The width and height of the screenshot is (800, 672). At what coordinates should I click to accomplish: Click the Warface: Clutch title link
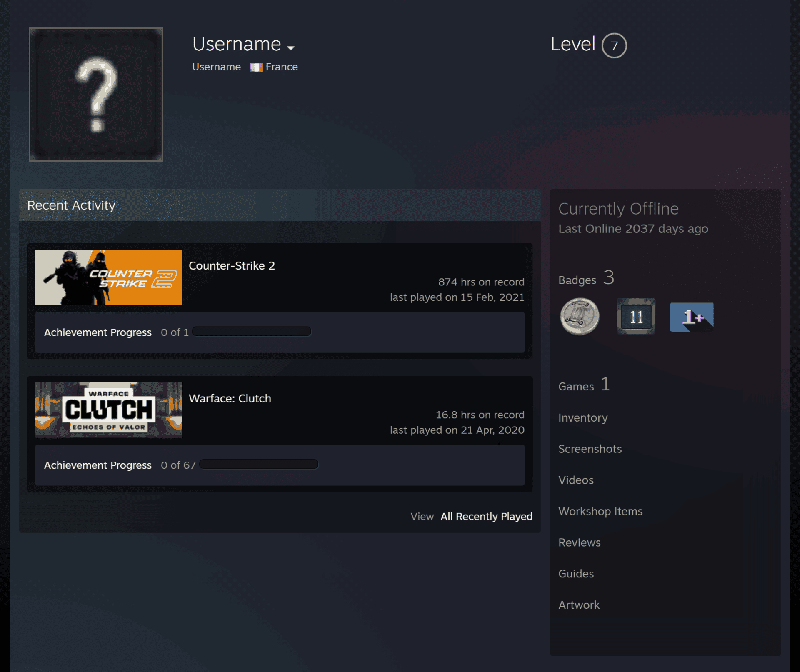[230, 399]
